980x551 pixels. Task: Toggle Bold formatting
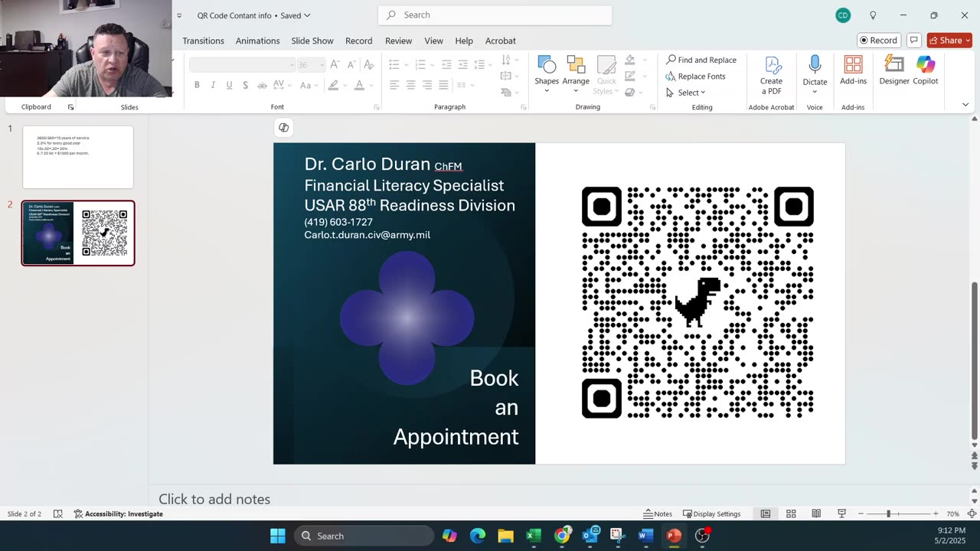click(x=197, y=85)
